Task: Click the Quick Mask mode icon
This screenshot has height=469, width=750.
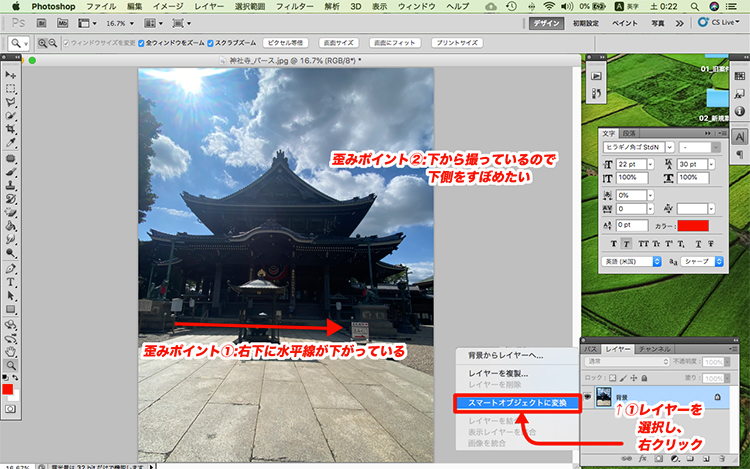Action: point(11,409)
